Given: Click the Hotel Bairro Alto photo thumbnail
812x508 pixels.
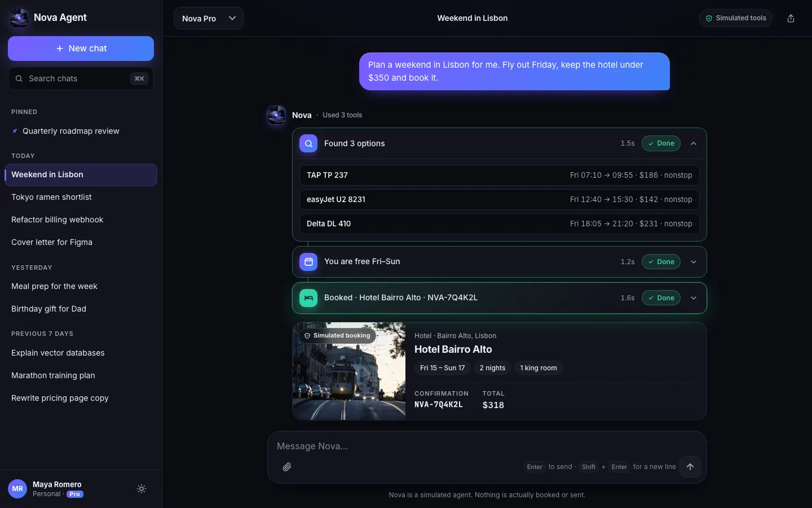Looking at the screenshot, I should click(x=349, y=371).
